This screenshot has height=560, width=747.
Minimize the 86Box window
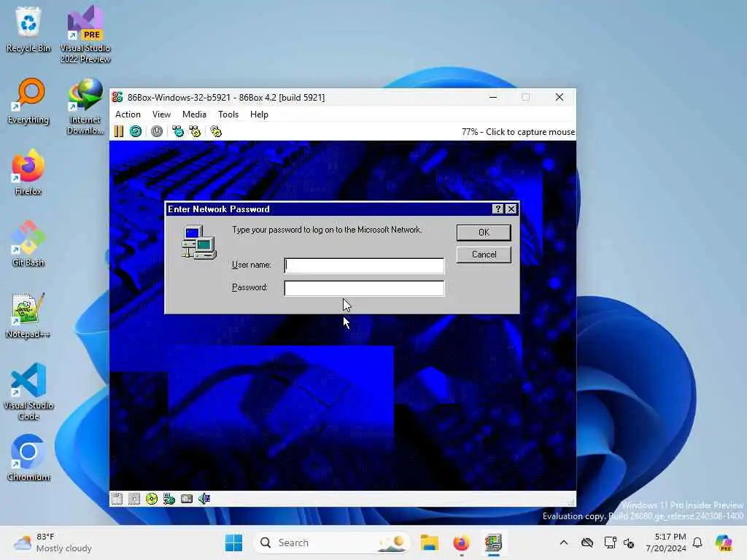pyautogui.click(x=493, y=97)
